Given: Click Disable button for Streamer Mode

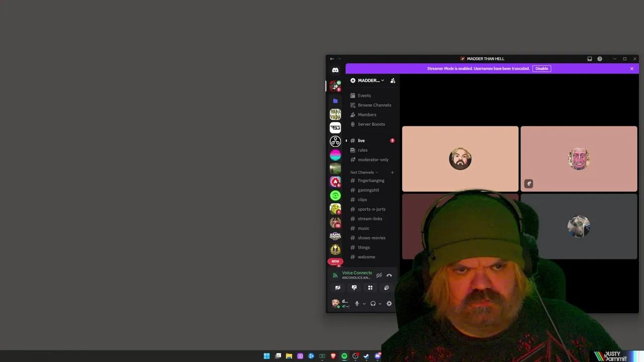Looking at the screenshot, I should (541, 68).
